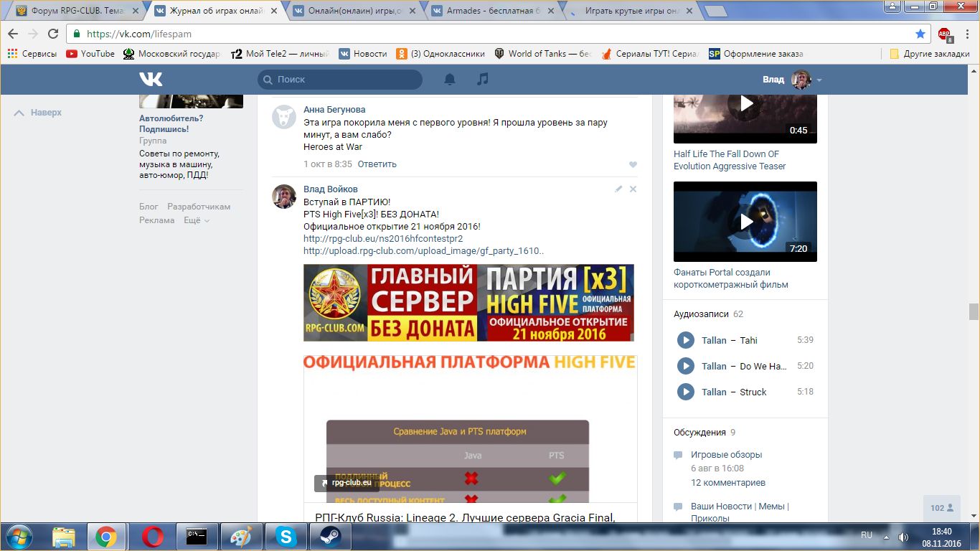Viewport: 980px width, 551px height.
Task: Open the Сервисы apps bookmark
Action: (x=32, y=54)
